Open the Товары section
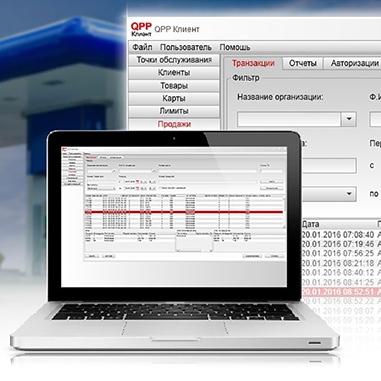381x381 pixels. click(x=174, y=86)
